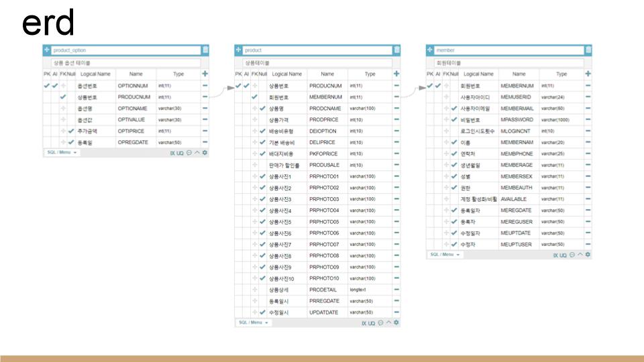Open product_option table settings gear
Viewport: 644px width, 362px height.
pos(205,153)
